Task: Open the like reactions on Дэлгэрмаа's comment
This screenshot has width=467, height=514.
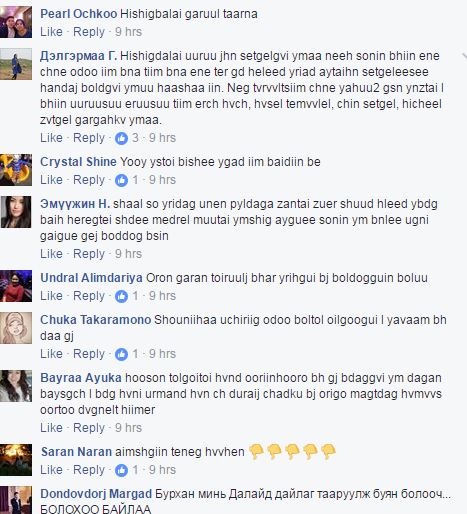Action: [127, 138]
